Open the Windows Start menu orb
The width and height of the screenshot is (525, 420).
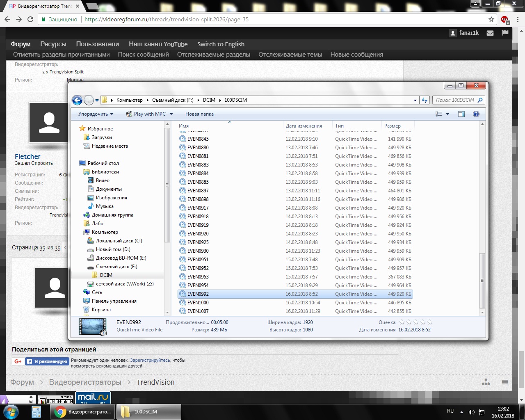click(11, 411)
